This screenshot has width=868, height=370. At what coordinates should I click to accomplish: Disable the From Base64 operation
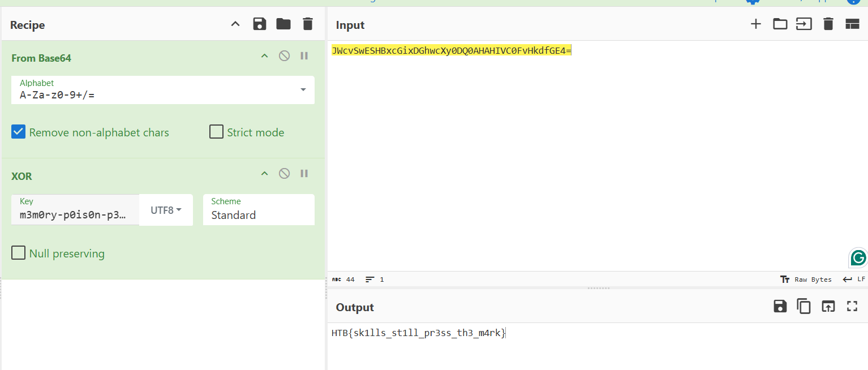(285, 55)
